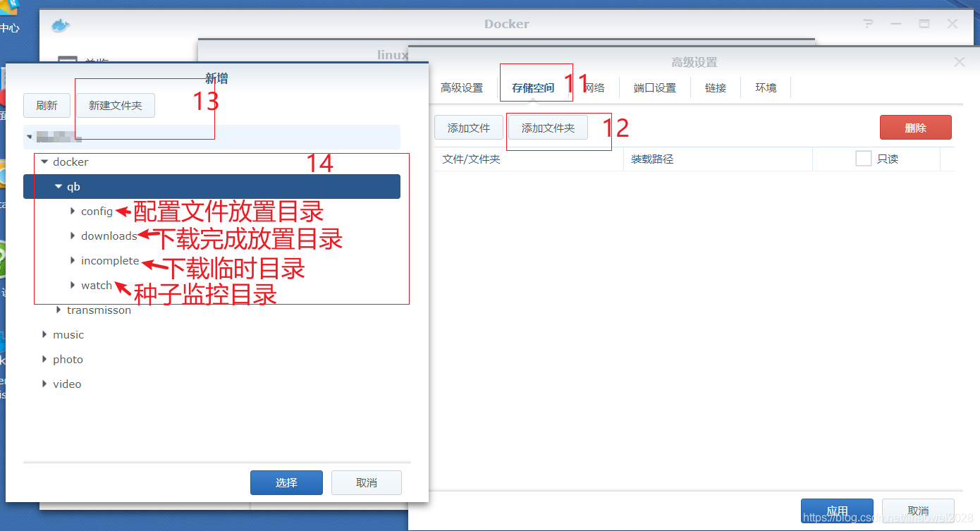Collapse the docker folder tree arrow

pyautogui.click(x=44, y=162)
